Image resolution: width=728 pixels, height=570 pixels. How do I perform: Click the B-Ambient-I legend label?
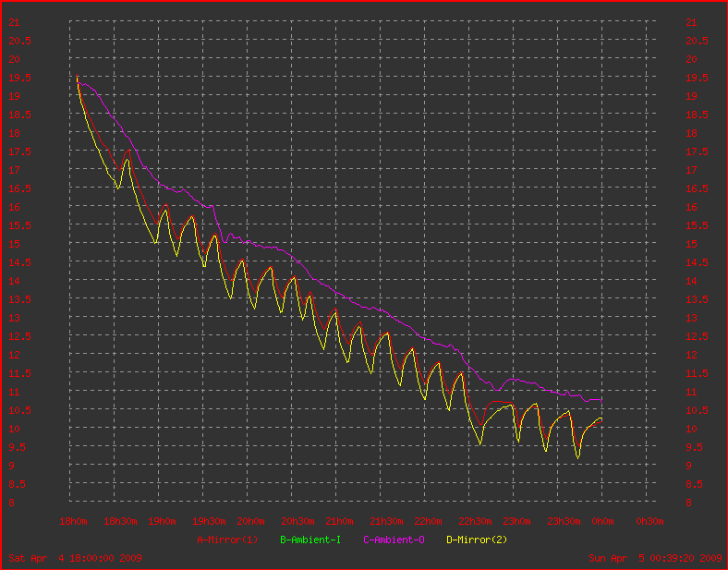(x=310, y=540)
